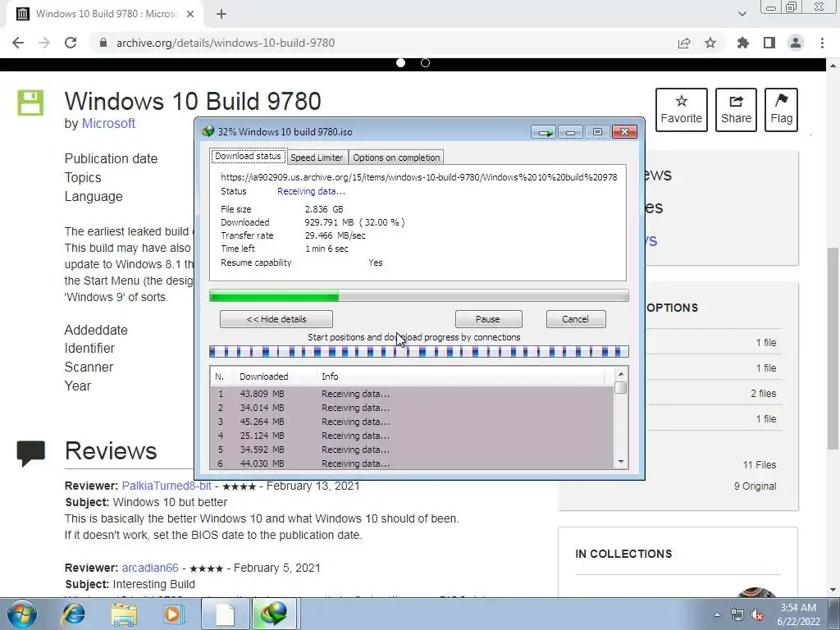Toggle the browser side panel icon
Viewport: 840px width, 630px height.
coord(769,43)
